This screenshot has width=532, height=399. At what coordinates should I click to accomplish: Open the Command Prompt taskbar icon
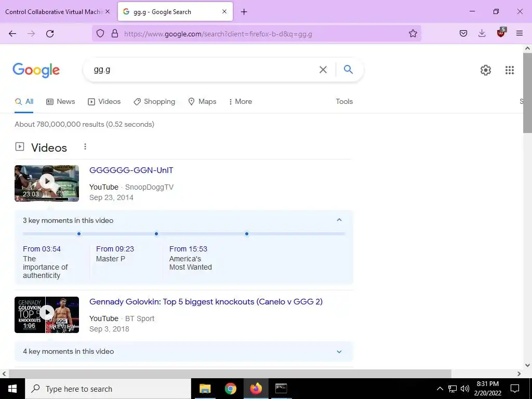(281, 389)
